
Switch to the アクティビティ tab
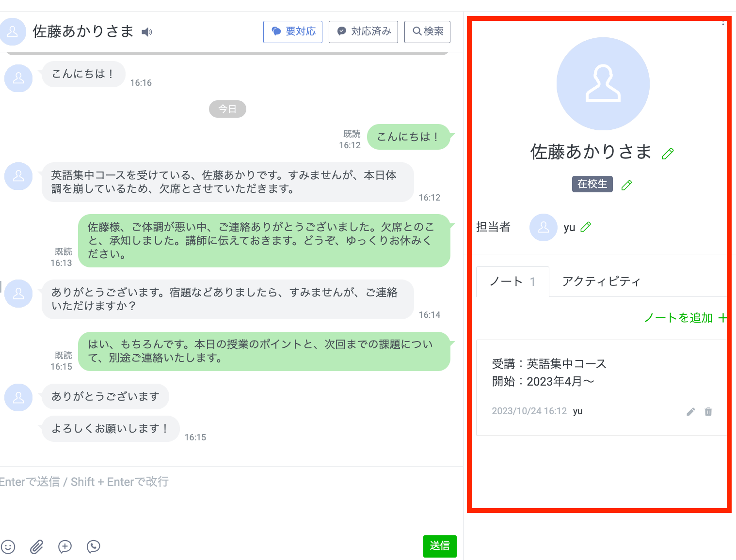(x=601, y=281)
